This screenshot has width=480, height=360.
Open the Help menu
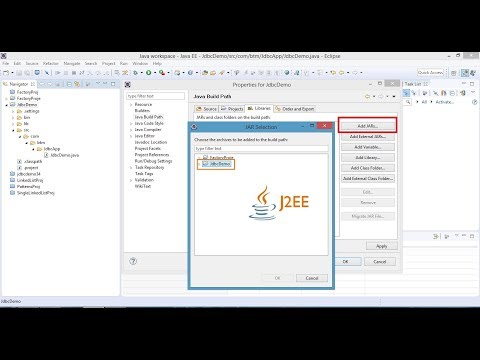coord(157,63)
